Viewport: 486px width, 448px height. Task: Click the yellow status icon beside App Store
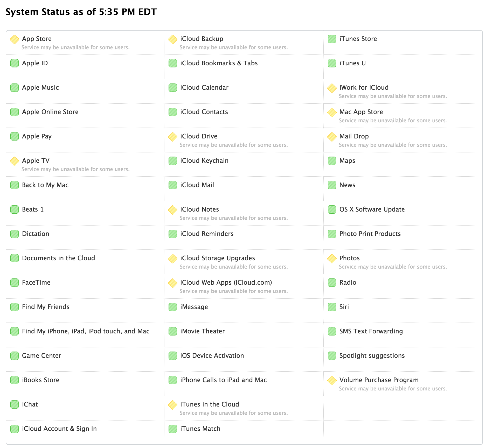15,39
